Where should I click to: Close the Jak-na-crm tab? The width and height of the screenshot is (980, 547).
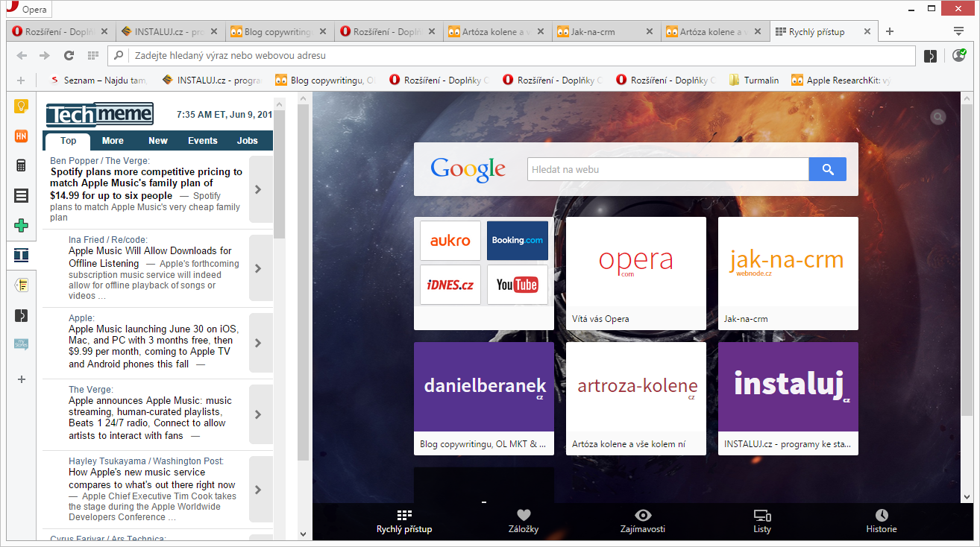[650, 32]
